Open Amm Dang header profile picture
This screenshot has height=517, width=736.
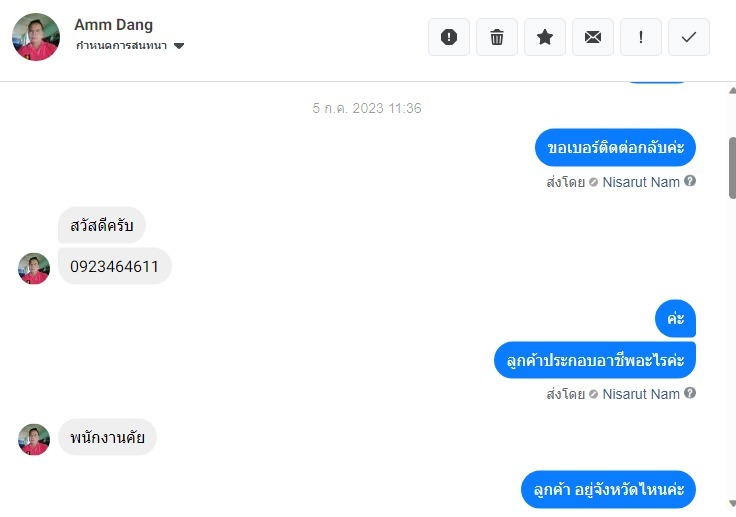pos(36,37)
